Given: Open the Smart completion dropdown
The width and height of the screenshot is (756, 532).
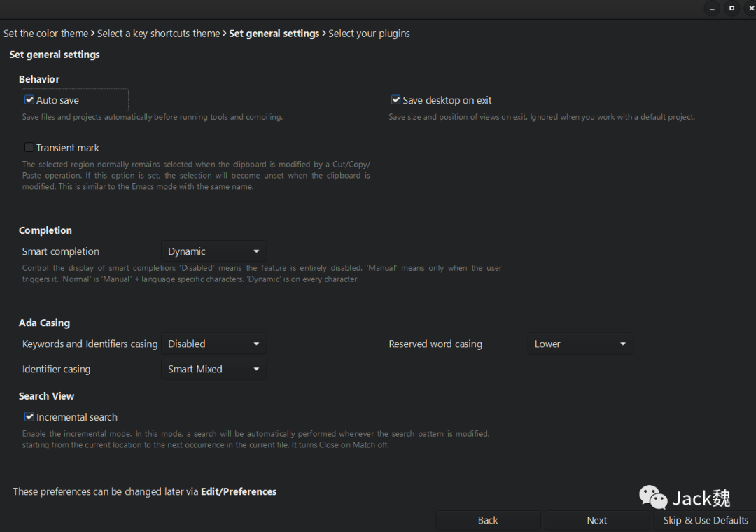Looking at the screenshot, I should point(213,251).
